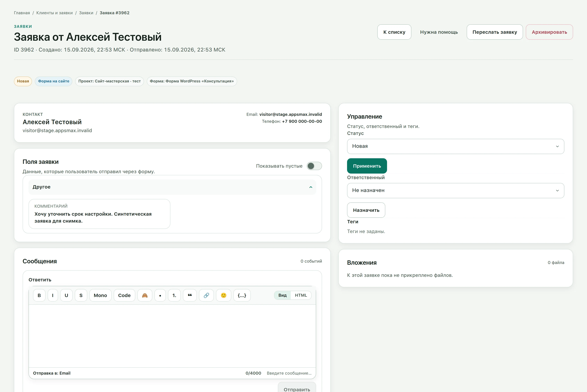Click phone number +7 900 000-00-00
Screen dimensions: 587x392
pyautogui.click(x=302, y=121)
